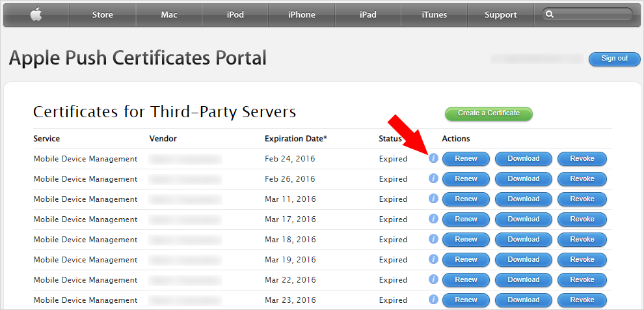
Task: Click Expired status in Mar 17, 2016 row
Action: (393, 219)
